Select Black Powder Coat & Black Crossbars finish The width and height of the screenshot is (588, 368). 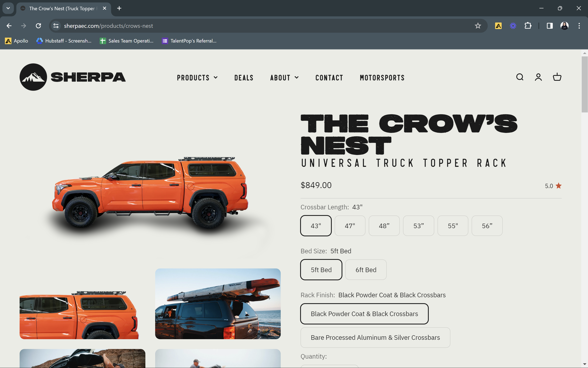364,314
